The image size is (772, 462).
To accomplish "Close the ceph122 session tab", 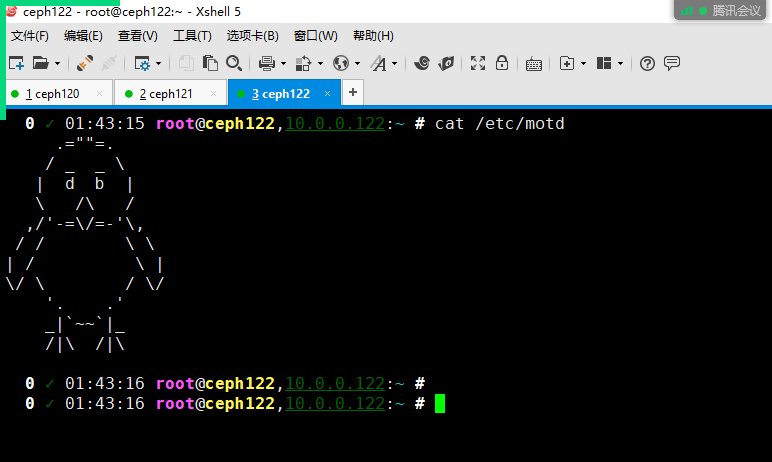I will point(328,93).
